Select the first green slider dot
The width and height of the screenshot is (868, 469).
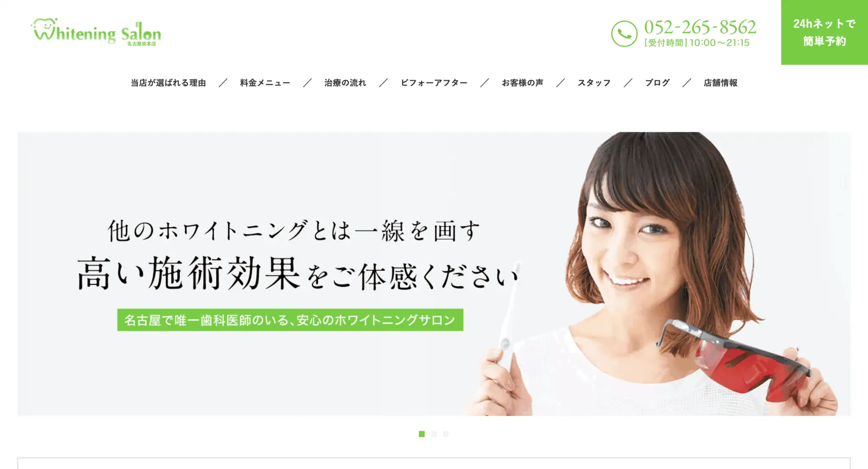[x=422, y=434]
